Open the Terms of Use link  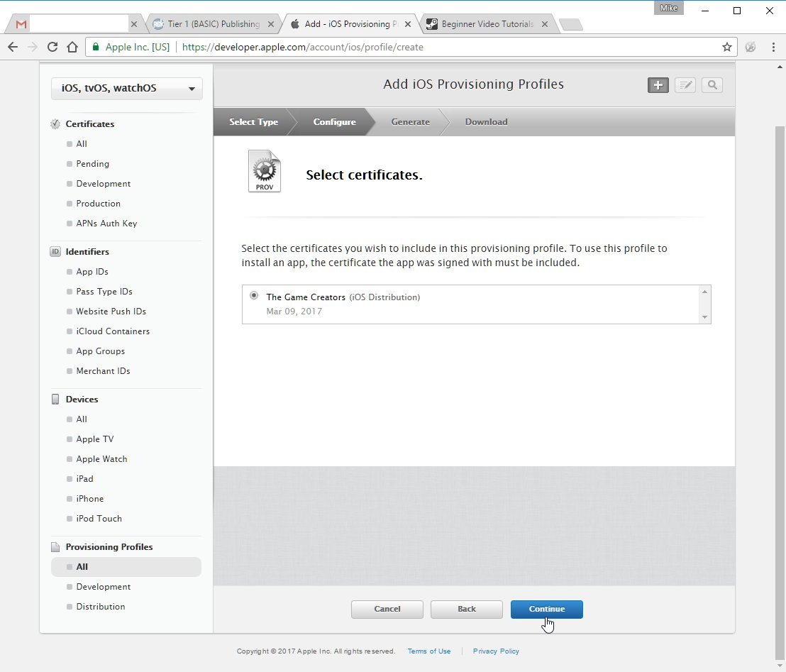(x=429, y=651)
